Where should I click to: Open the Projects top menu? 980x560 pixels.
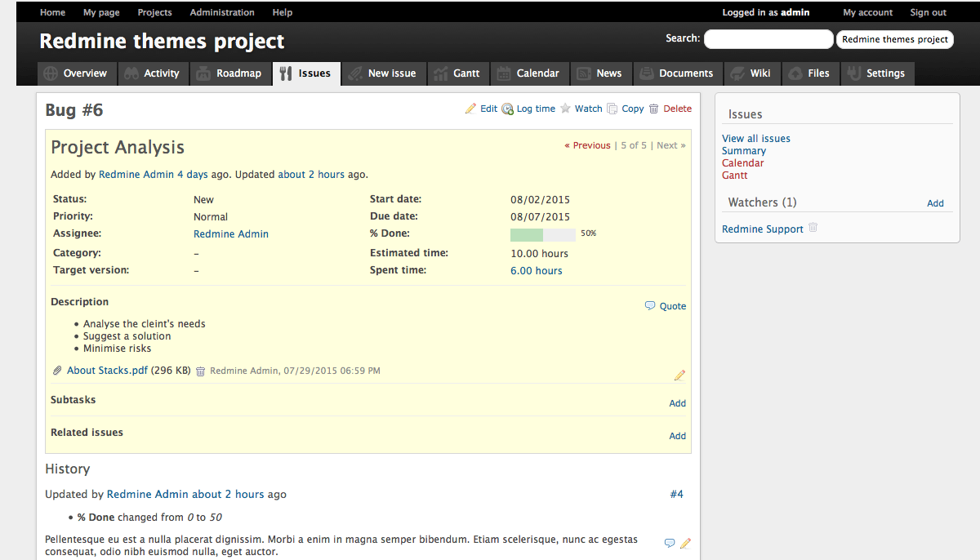pos(154,12)
